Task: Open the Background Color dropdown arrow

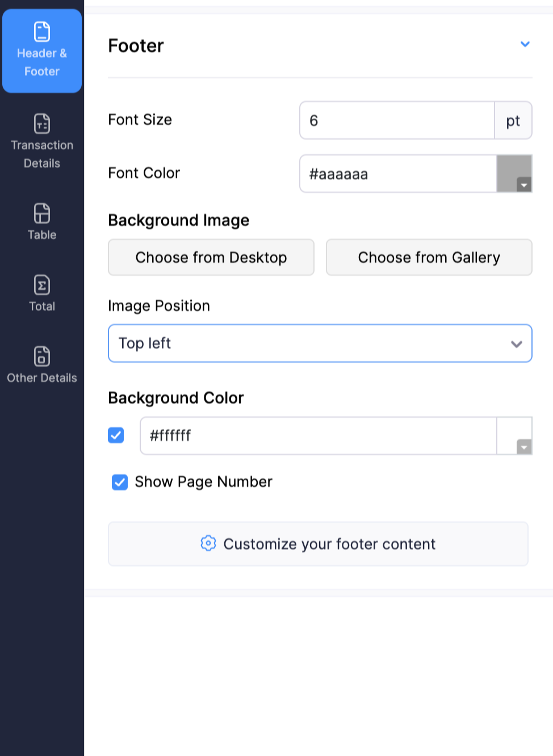Action: pyautogui.click(x=523, y=447)
